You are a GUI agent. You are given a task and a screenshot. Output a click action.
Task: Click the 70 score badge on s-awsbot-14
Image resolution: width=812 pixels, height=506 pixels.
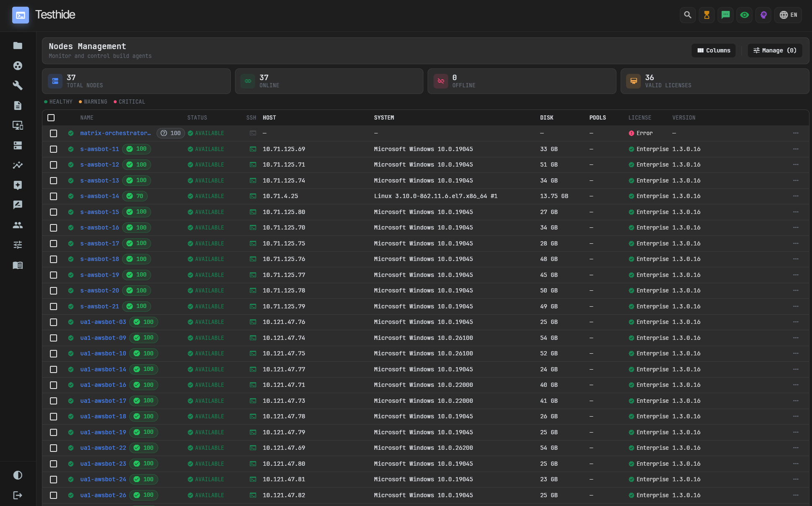click(135, 196)
